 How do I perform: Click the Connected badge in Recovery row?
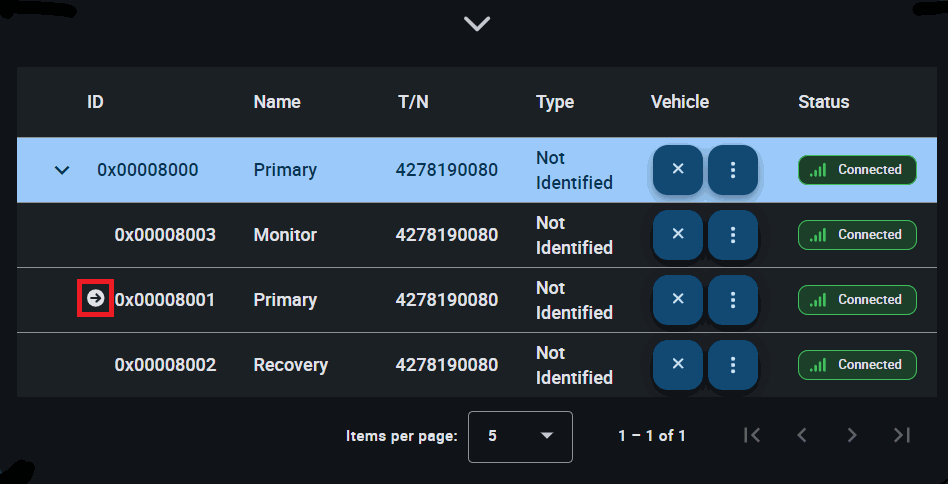point(857,365)
